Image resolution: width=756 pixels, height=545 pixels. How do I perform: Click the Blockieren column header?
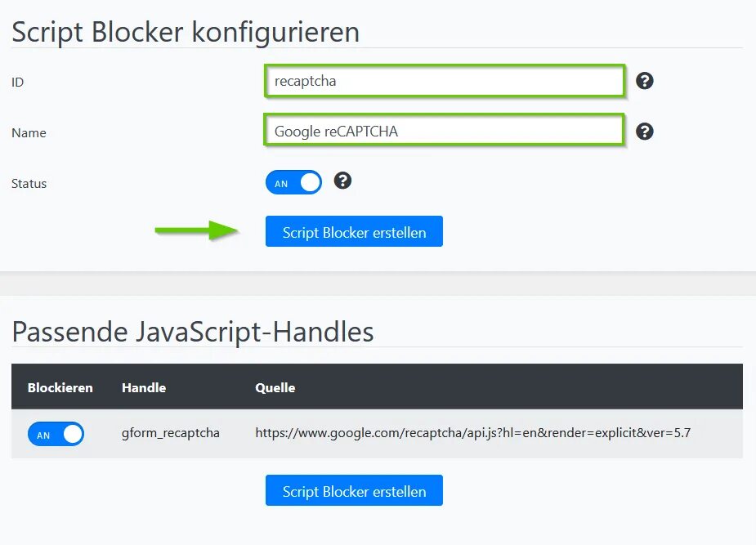60,387
